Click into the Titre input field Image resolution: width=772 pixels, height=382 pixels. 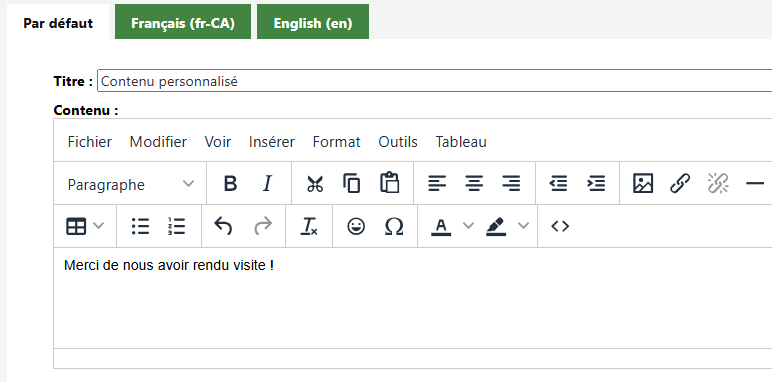pos(435,81)
